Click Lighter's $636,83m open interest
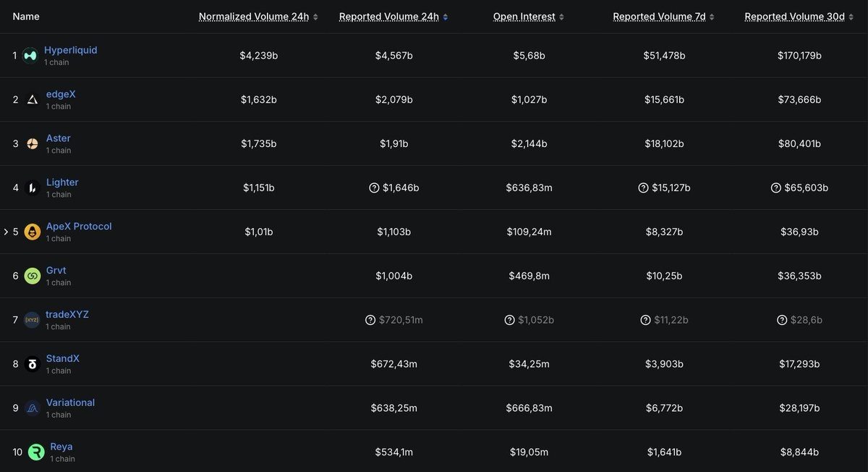 coord(529,187)
